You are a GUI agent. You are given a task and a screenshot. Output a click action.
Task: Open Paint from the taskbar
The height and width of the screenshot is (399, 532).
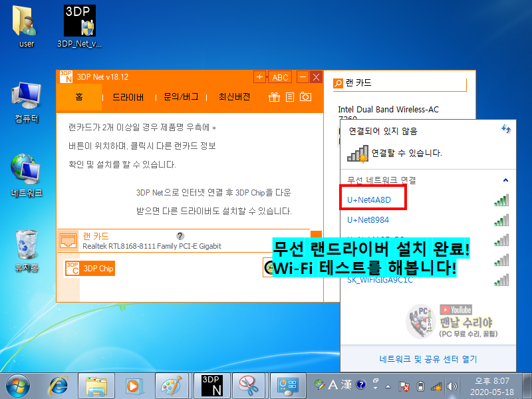(x=172, y=386)
